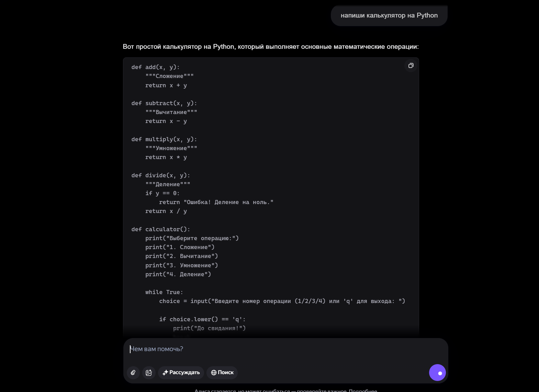Click the "def divide(x, y):" line

coord(160,176)
